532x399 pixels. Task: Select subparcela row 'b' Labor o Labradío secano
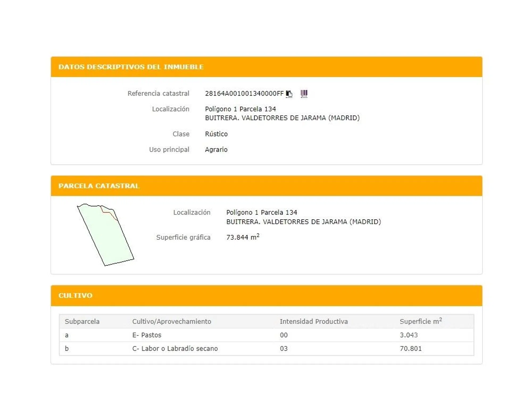point(175,348)
